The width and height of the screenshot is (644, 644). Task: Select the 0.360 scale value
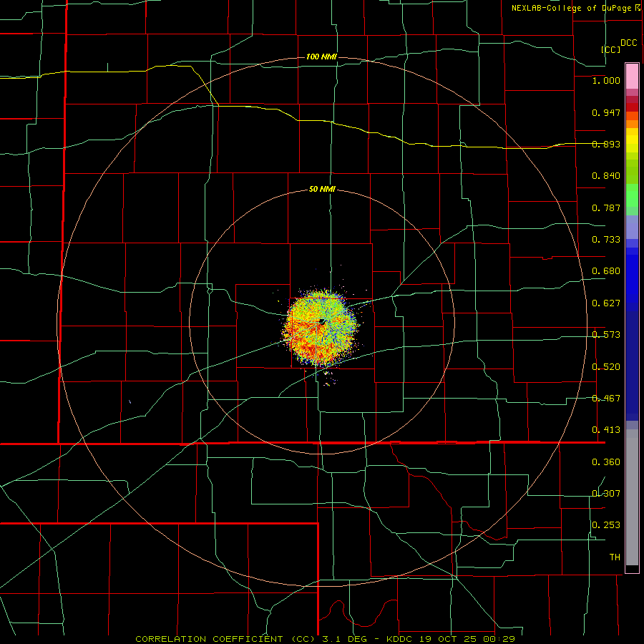(x=606, y=462)
